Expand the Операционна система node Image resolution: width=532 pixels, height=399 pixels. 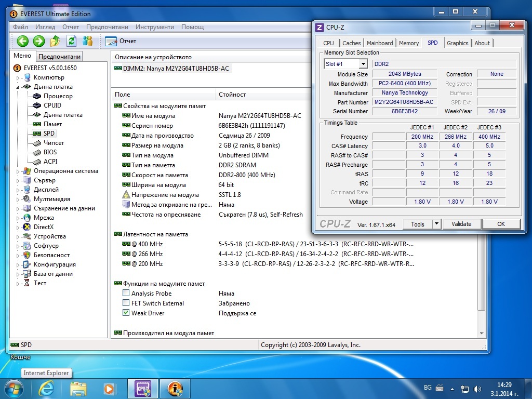coord(18,171)
